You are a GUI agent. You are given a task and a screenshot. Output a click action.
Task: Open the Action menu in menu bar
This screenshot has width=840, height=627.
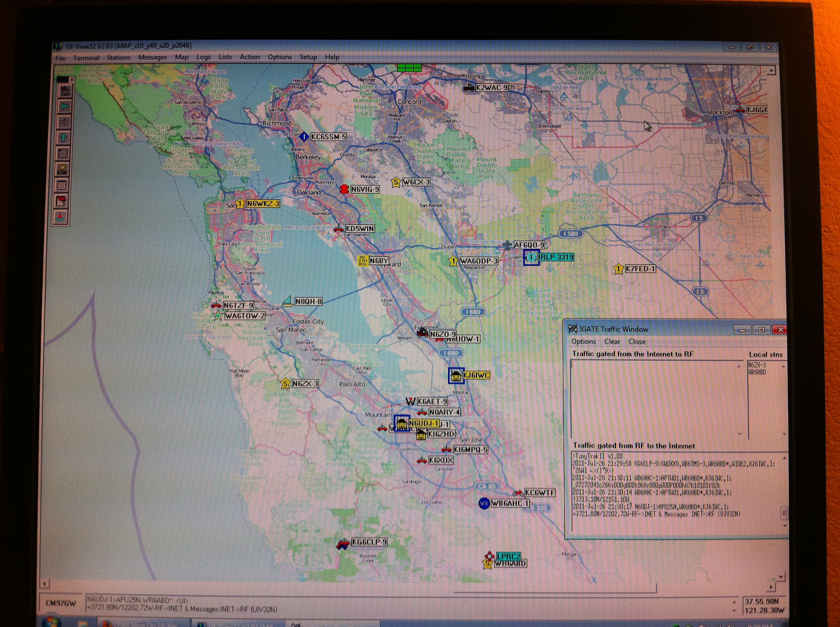click(250, 57)
